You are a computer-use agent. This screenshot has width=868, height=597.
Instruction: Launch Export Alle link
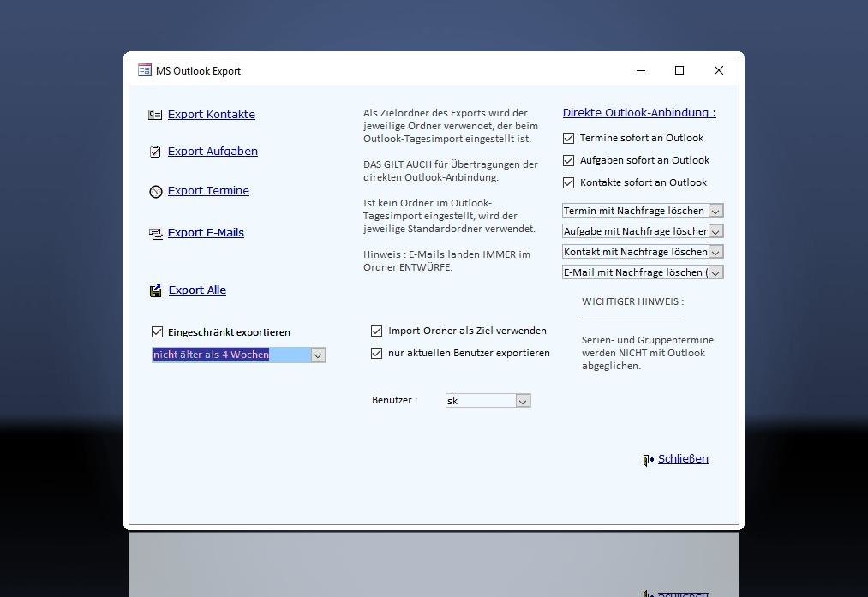click(197, 290)
